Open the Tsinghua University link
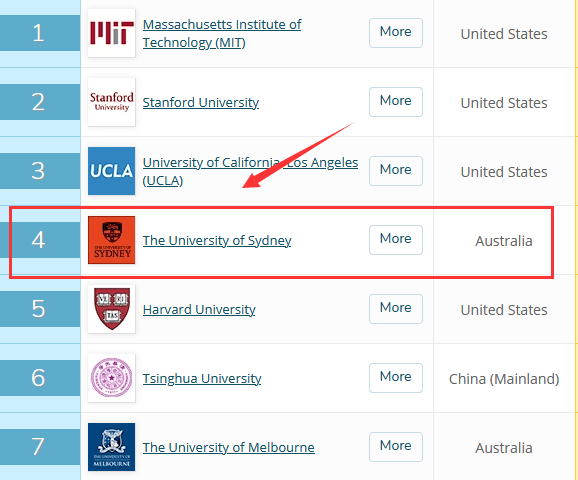 pos(202,378)
